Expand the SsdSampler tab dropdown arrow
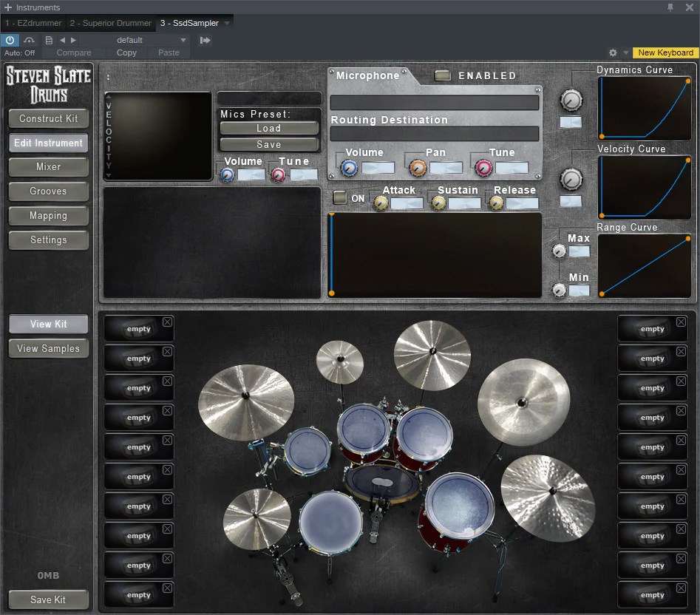The image size is (700, 615). [x=225, y=23]
